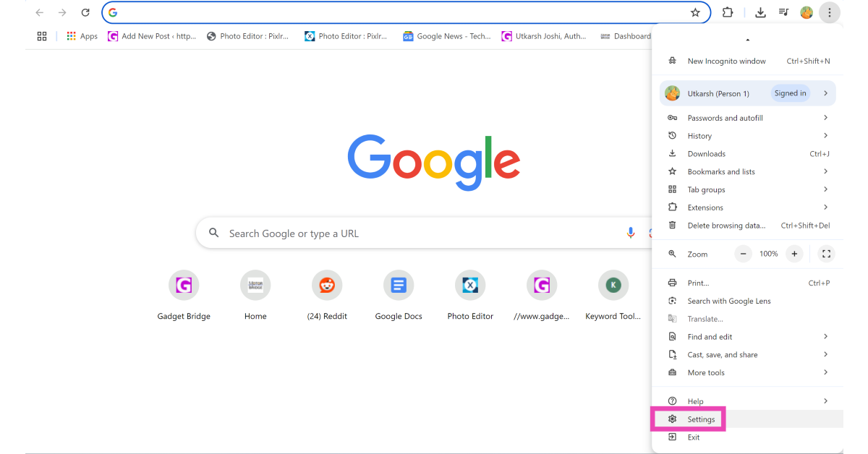Screen dimensions: 868x454
Task: Toggle fullscreen mode button
Action: click(826, 254)
